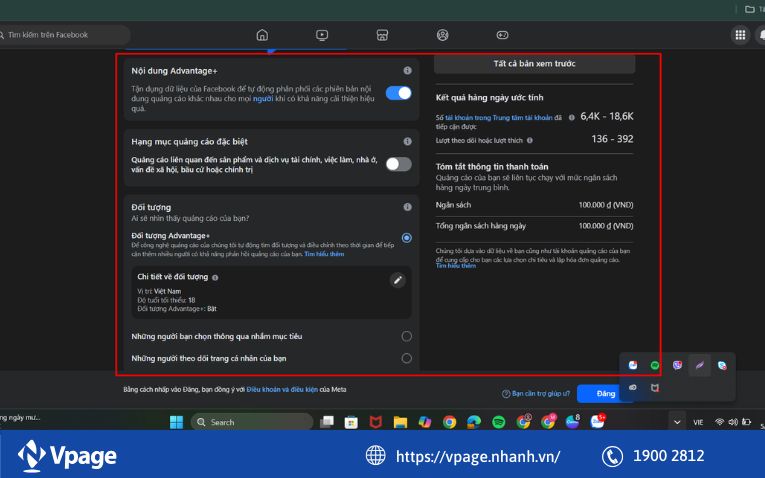Open File Explorer from taskbar
Image resolution: width=765 pixels, height=478 pixels.
click(400, 422)
